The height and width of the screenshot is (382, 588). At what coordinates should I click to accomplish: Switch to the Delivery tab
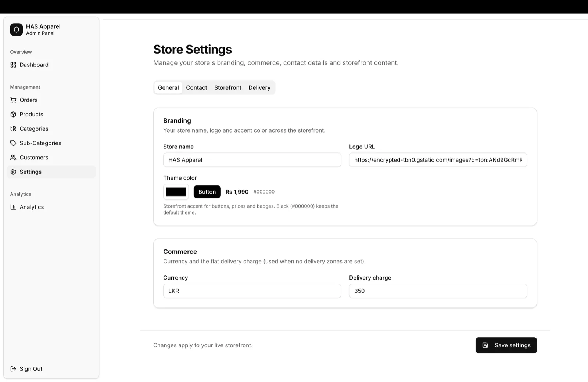point(259,87)
